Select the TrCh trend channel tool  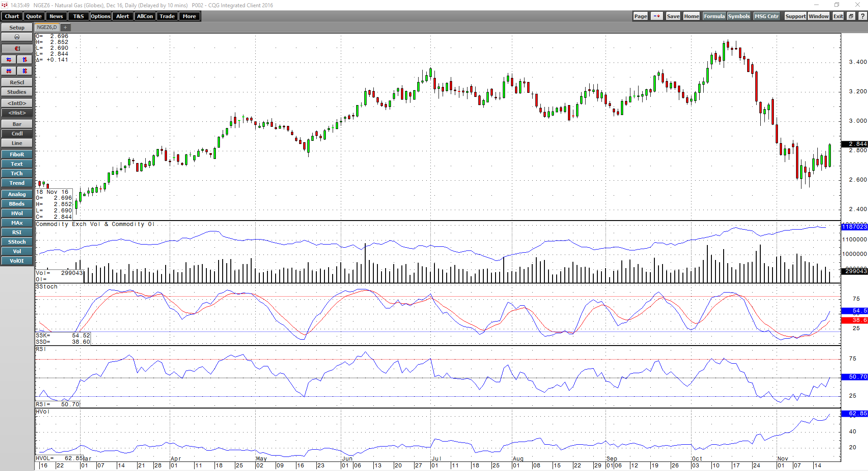(17, 173)
